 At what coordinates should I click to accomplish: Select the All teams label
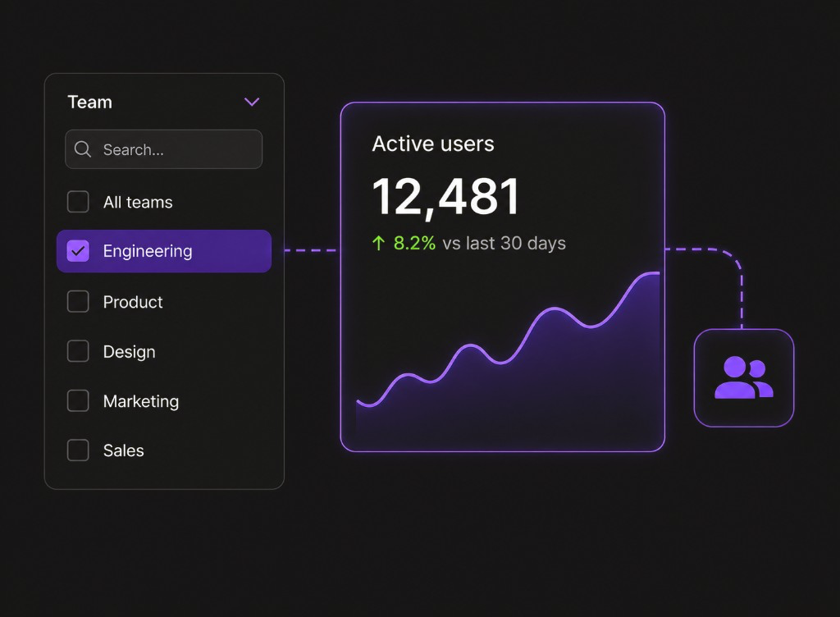pyautogui.click(x=138, y=202)
